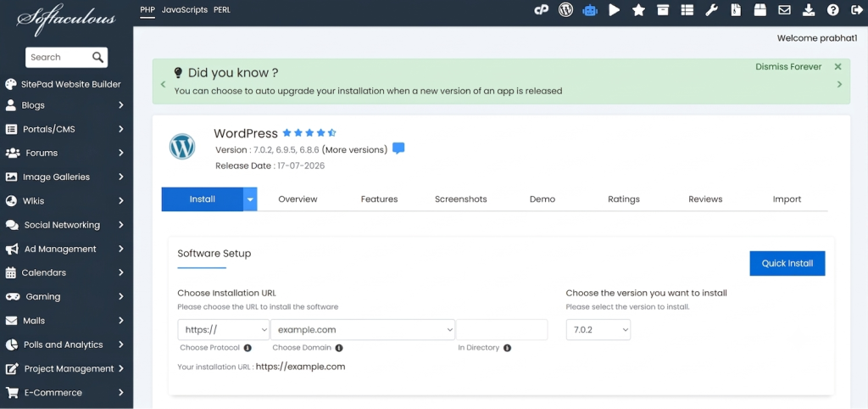The width and height of the screenshot is (868, 409).
Task: Open the task list icon
Action: click(687, 10)
